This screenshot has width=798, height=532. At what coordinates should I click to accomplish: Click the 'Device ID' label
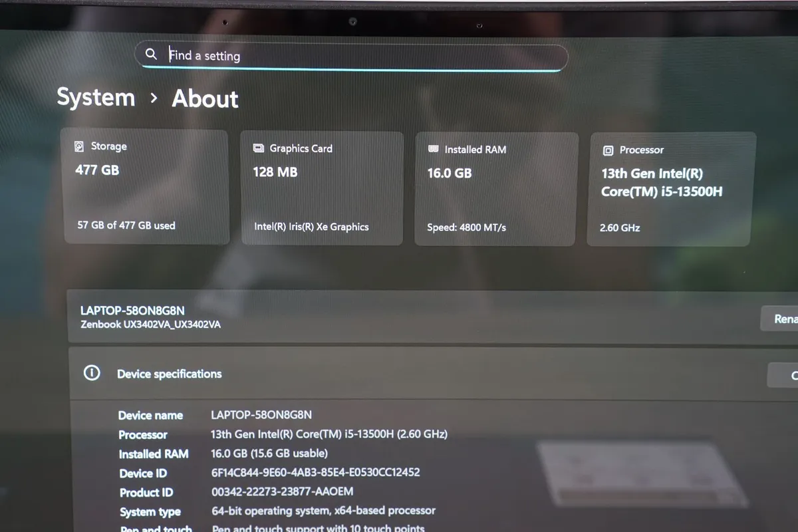click(143, 473)
